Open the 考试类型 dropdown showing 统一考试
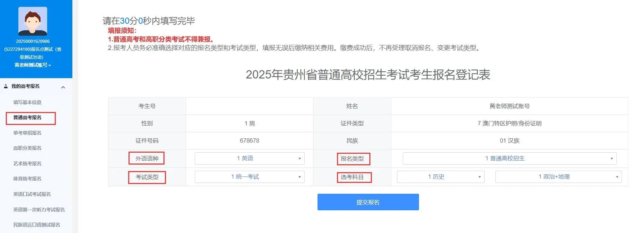 [249, 177]
